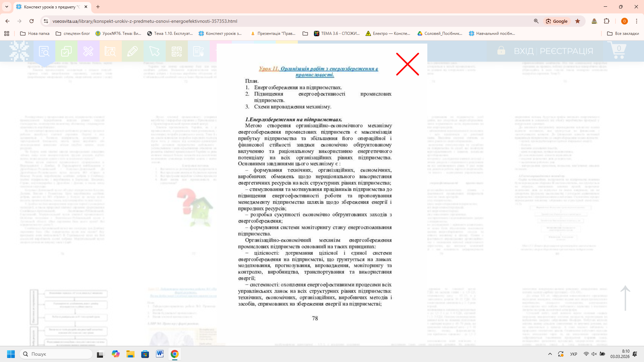Open the Chrome profile avatar
Viewport: 644px width, 362px height.
click(x=624, y=21)
